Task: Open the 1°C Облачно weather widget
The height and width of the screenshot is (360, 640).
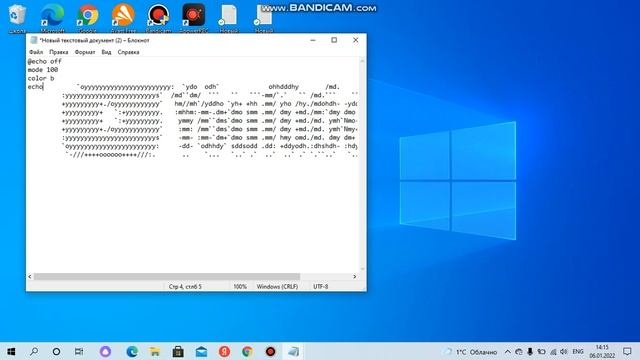Action: 471,351
